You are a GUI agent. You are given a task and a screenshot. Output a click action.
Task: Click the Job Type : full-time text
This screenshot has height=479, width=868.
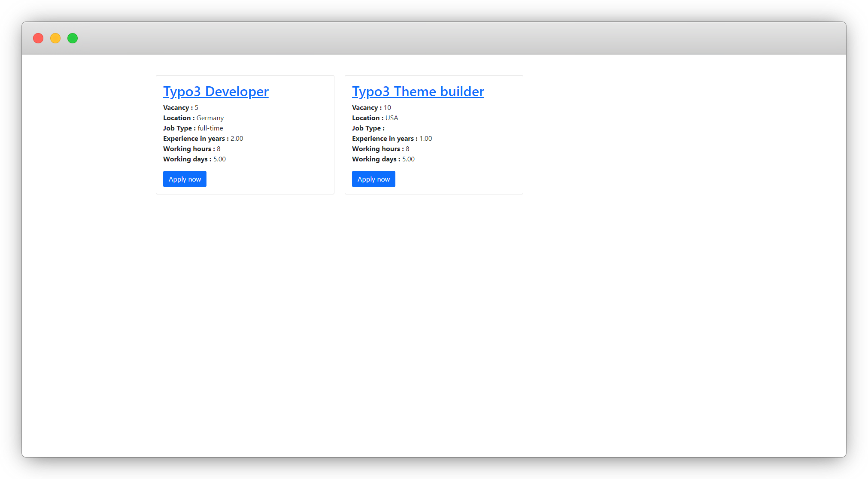(x=193, y=128)
